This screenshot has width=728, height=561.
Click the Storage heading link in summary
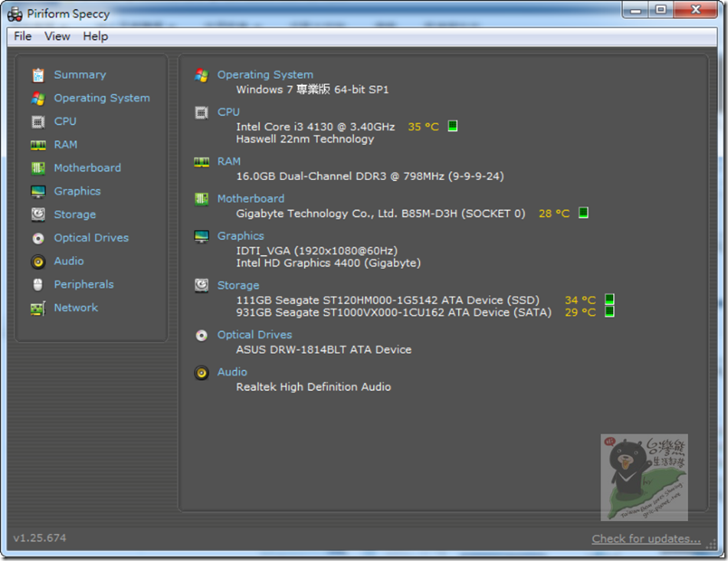pos(238,285)
